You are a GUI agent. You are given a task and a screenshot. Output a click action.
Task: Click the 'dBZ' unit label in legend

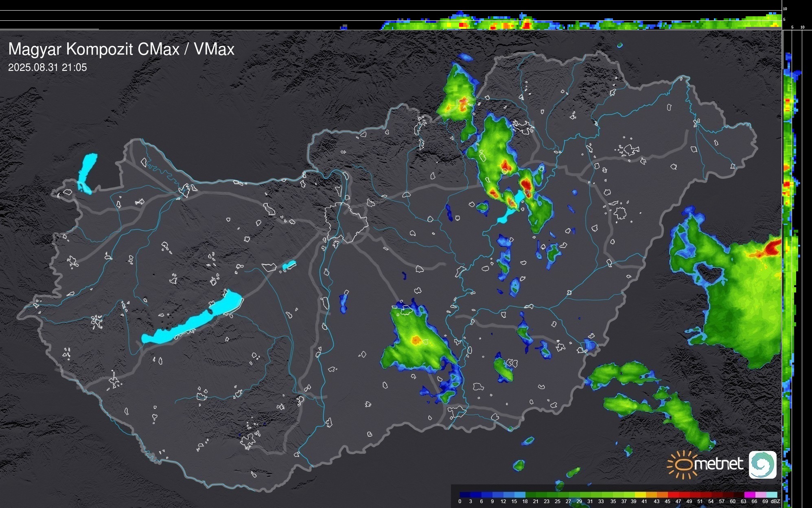click(775, 501)
